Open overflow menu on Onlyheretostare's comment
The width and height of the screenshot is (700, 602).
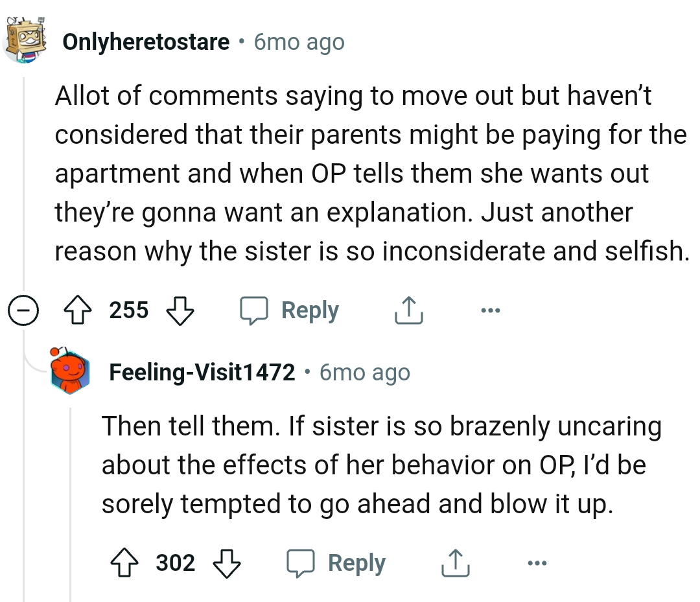pos(491,310)
